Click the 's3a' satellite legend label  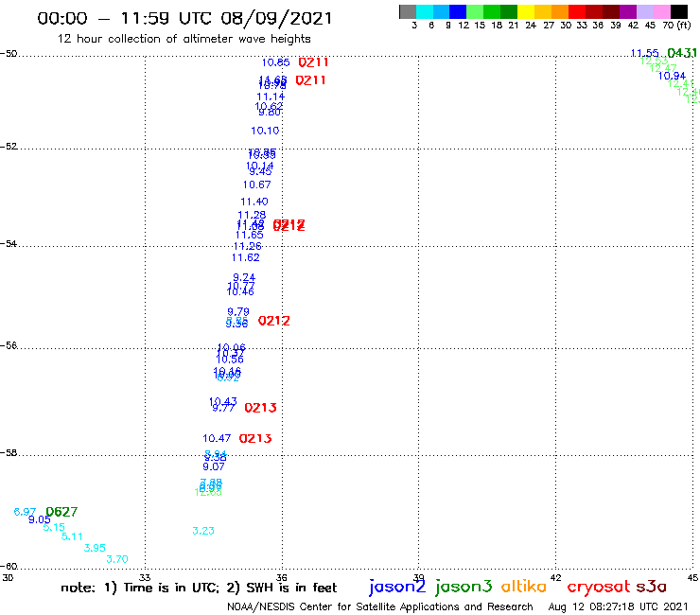(652, 587)
